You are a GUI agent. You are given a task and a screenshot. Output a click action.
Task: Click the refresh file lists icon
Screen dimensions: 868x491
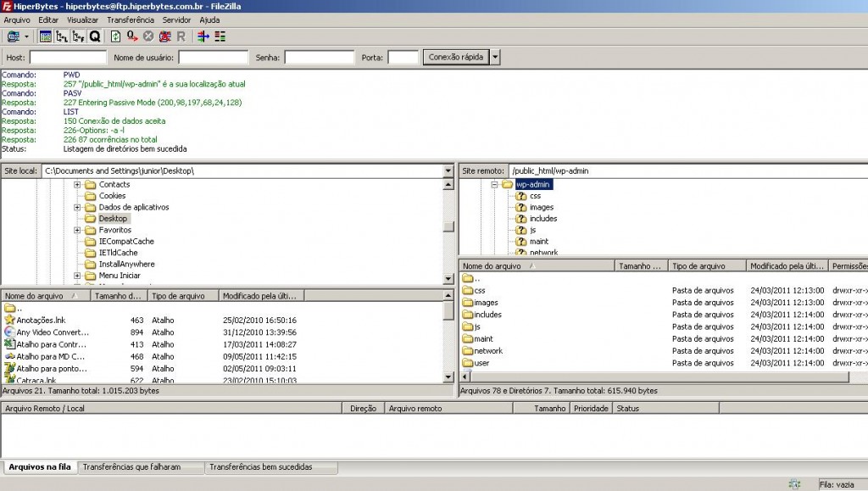115,36
